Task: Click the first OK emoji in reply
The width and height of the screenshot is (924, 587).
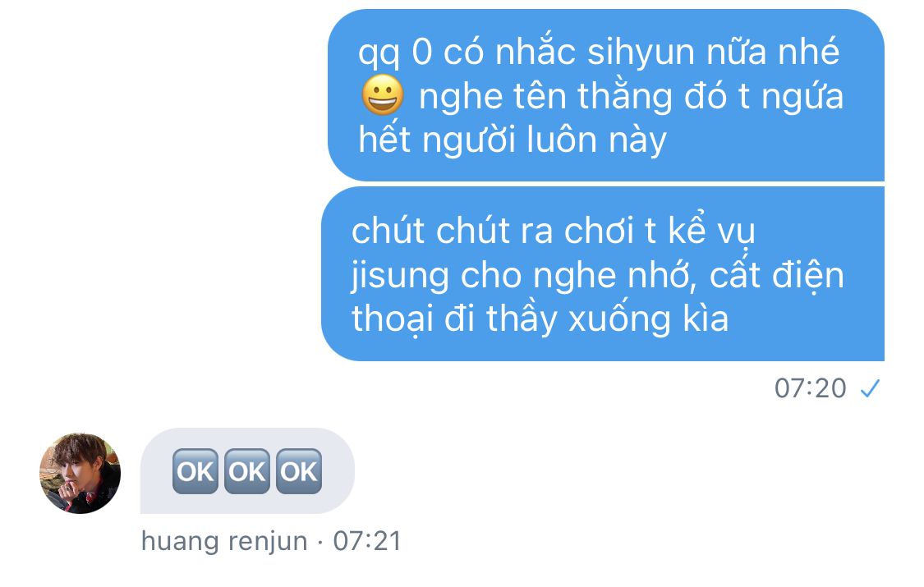Action: point(195,471)
